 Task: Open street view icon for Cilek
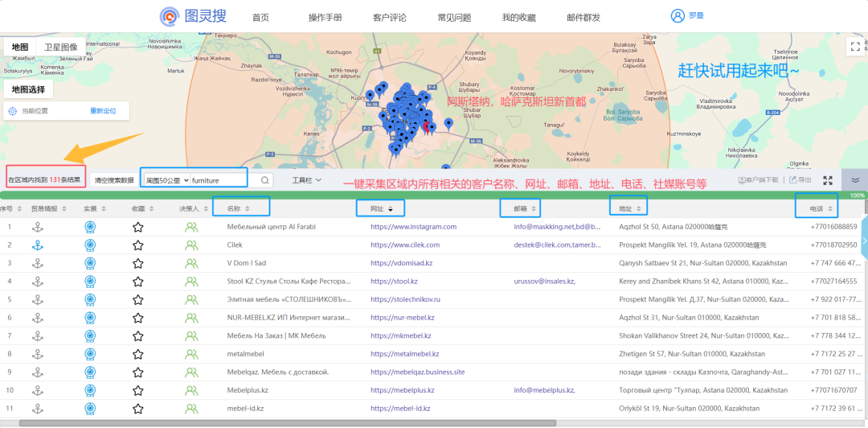(90, 245)
